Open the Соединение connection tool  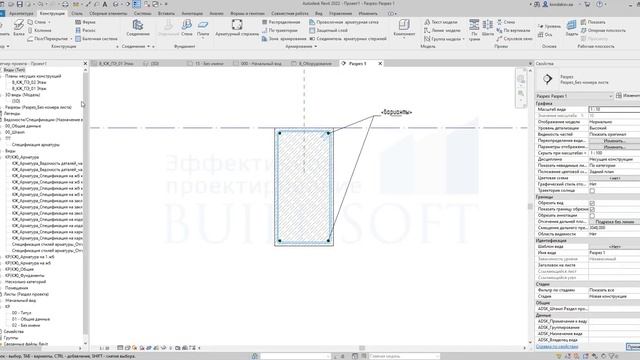tap(138, 28)
